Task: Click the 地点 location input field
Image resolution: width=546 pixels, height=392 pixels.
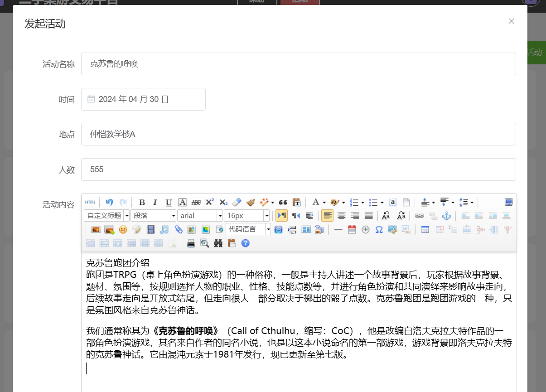Action: point(299,134)
